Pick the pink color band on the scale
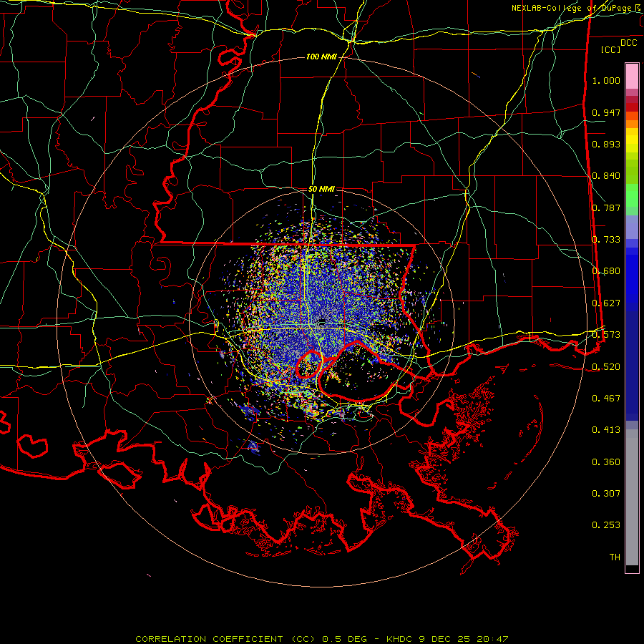This screenshot has height=644, width=644. 632,77
